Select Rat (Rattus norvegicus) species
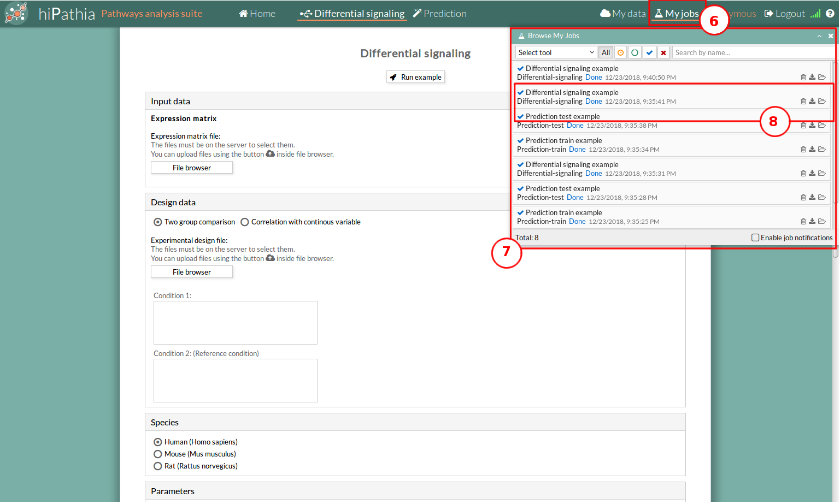The image size is (840, 504). tap(158, 466)
